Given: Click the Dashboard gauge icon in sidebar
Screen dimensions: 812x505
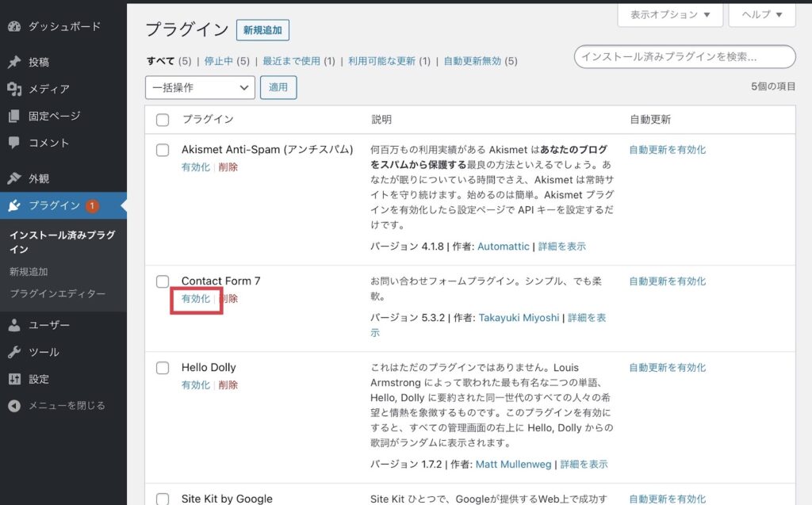Looking at the screenshot, I should point(13,26).
